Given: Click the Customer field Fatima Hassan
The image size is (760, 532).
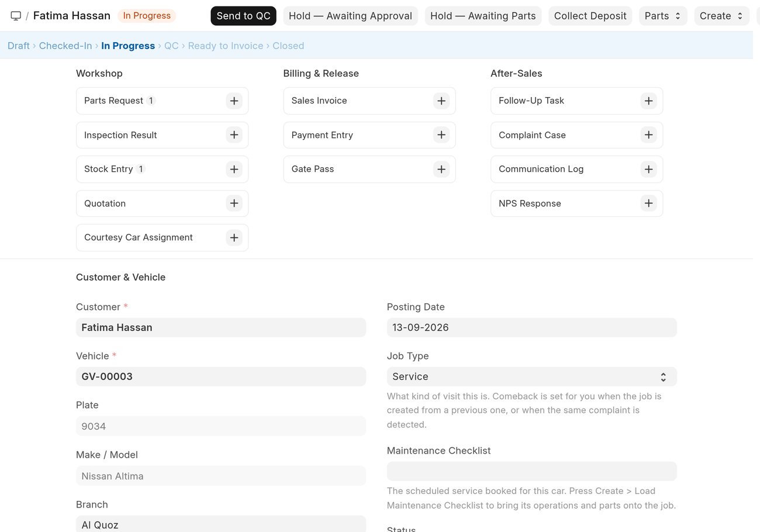Looking at the screenshot, I should 221,327.
